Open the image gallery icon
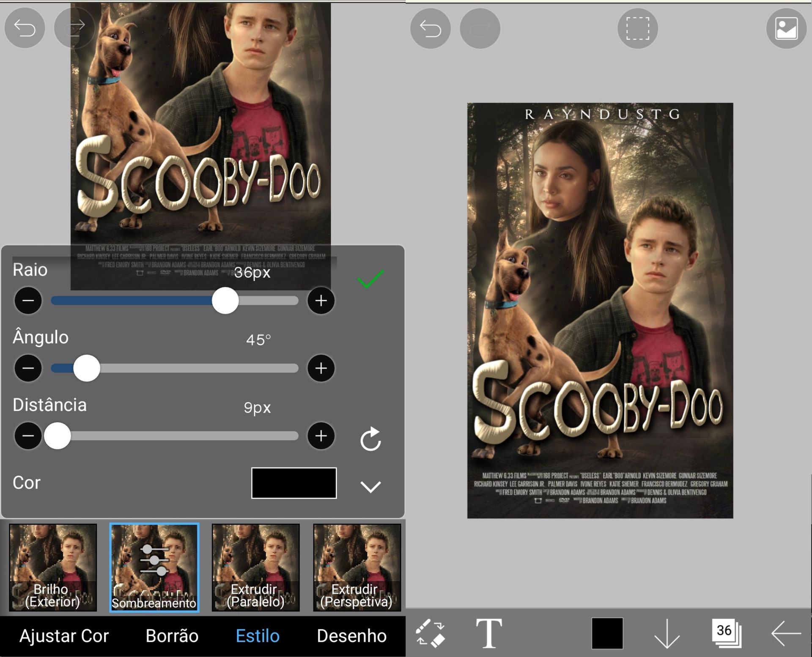This screenshot has height=657, width=812. click(x=786, y=28)
